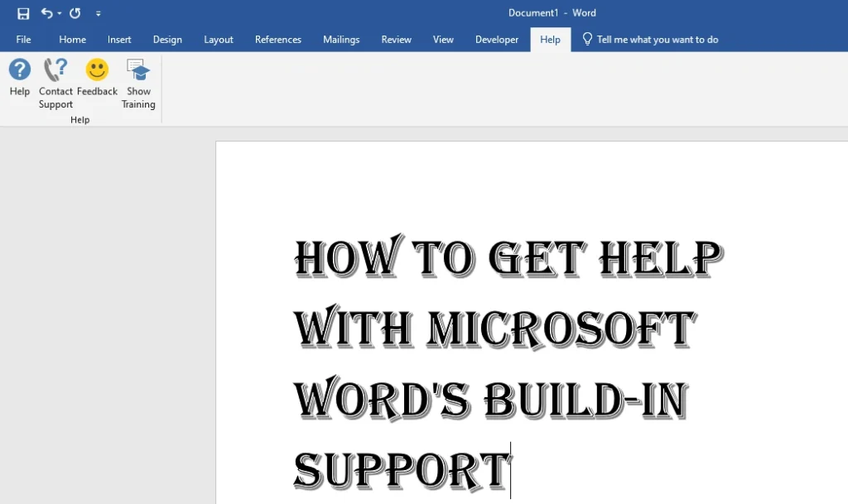Open the File menu
This screenshot has height=504, width=848.
pos(23,39)
